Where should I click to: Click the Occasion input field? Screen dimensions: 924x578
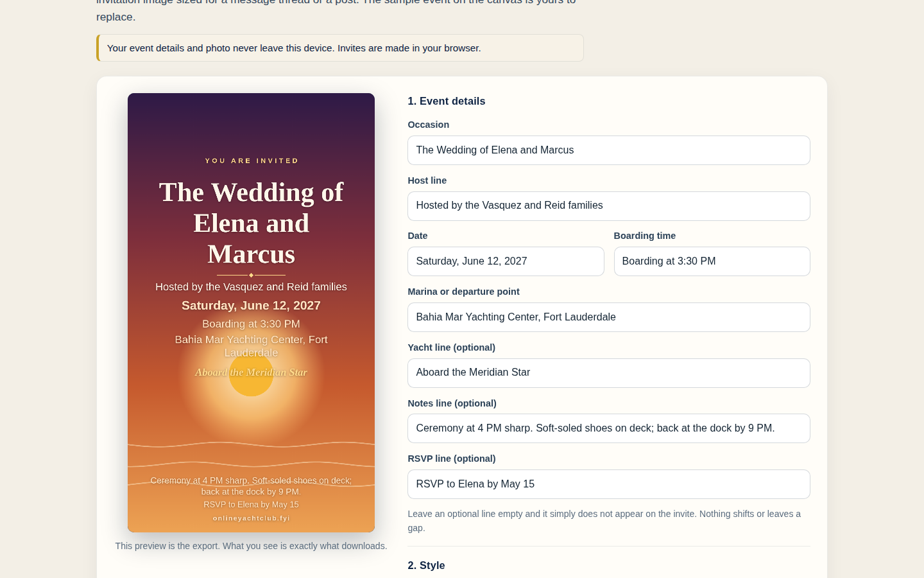click(608, 150)
